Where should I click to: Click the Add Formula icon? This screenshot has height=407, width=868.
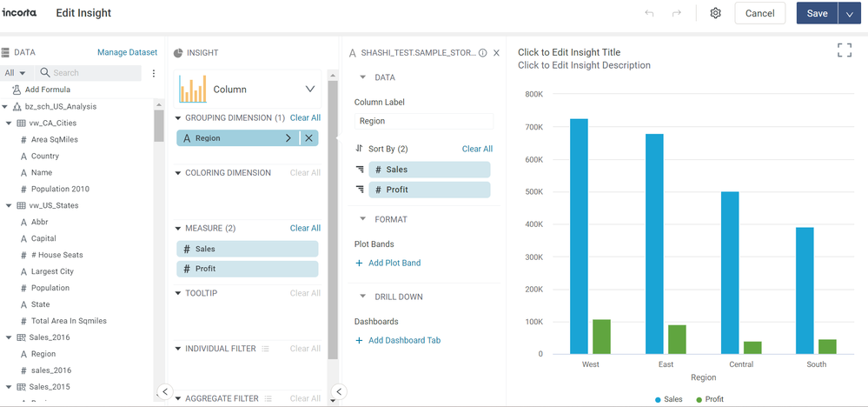tap(17, 90)
